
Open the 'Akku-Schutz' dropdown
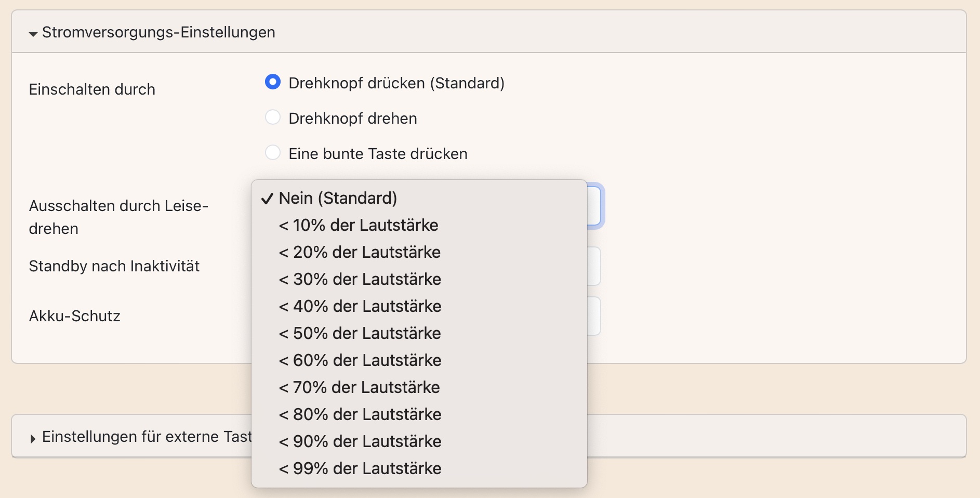coord(594,316)
